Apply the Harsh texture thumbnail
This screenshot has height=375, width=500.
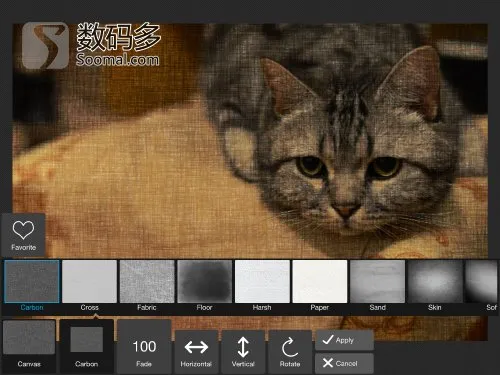click(262, 282)
